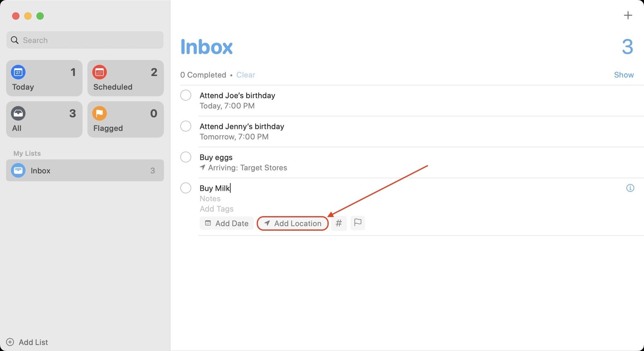
Task: Open details via the info icon on Buy Milk
Action: click(x=630, y=188)
